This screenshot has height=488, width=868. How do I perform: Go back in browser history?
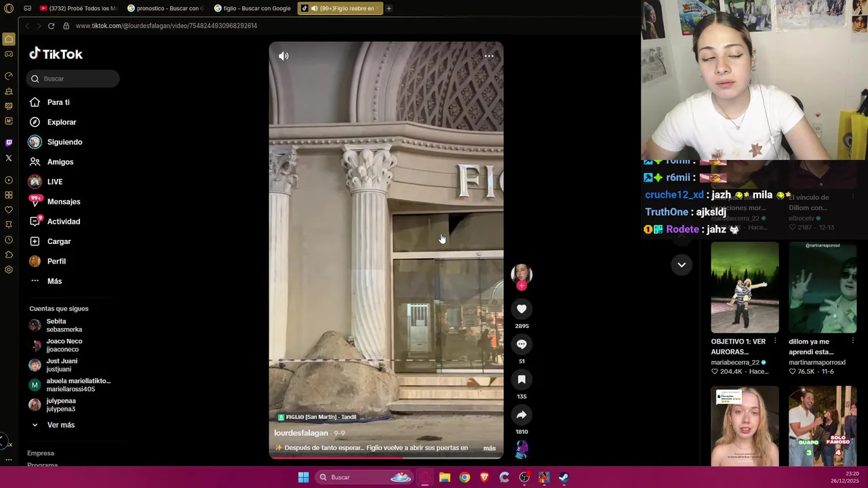tap(26, 26)
